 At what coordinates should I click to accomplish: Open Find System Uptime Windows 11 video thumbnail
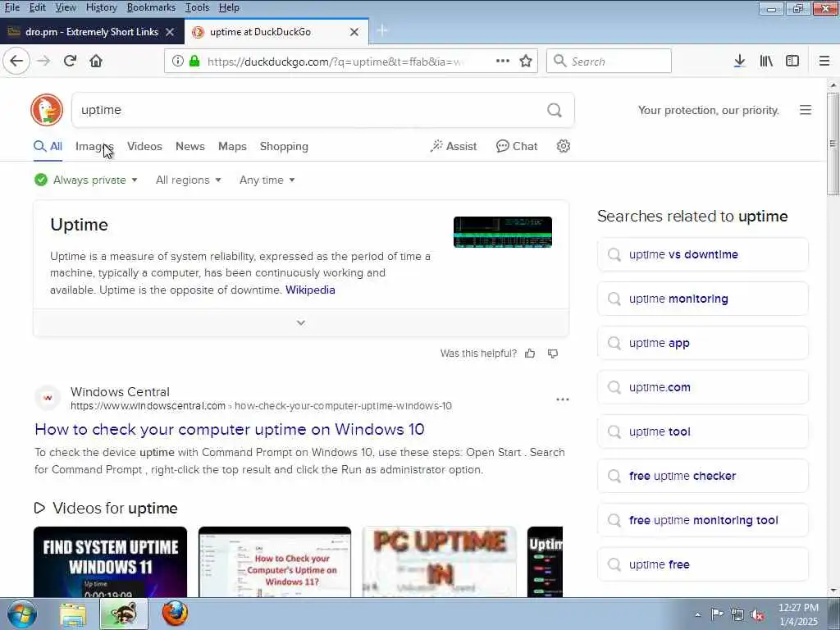click(111, 561)
